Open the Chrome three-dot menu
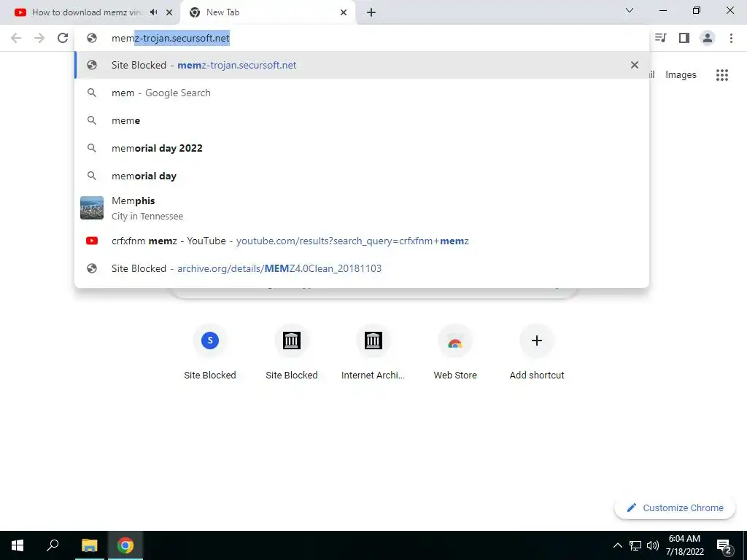Screen dimensions: 747x560 pyautogui.click(x=731, y=38)
